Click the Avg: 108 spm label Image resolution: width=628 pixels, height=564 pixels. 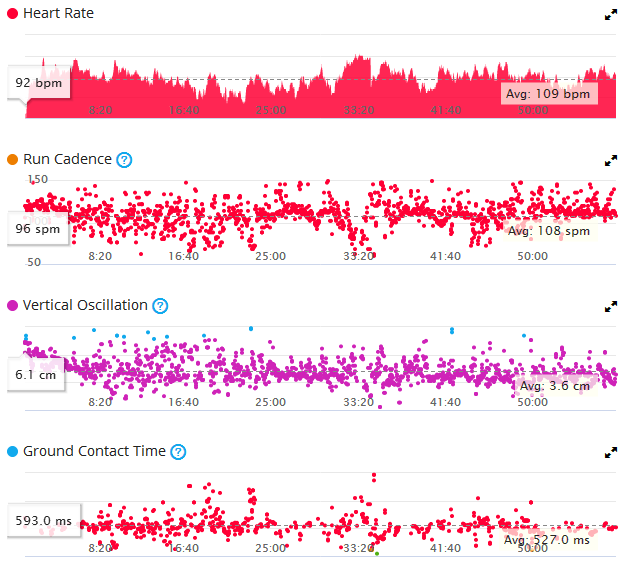pyautogui.click(x=549, y=231)
